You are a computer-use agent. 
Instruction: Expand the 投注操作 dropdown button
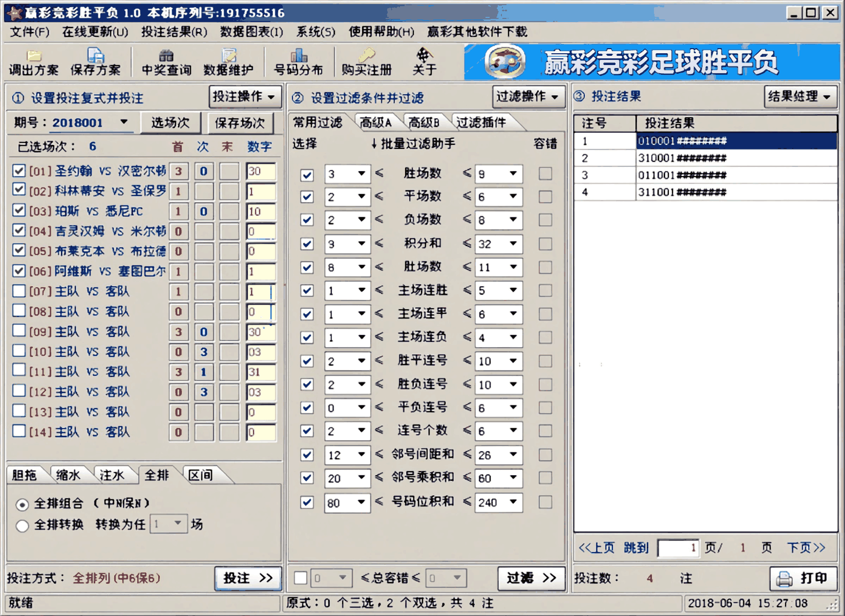pos(245,96)
